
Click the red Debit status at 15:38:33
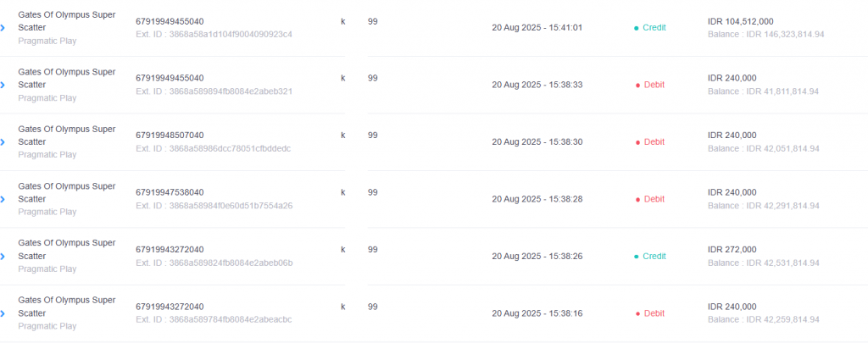point(650,85)
